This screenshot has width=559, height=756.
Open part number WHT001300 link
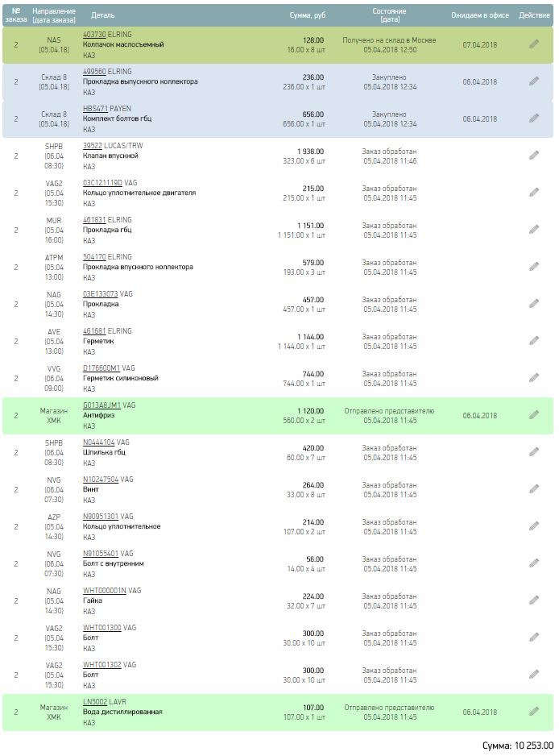[x=101, y=628]
